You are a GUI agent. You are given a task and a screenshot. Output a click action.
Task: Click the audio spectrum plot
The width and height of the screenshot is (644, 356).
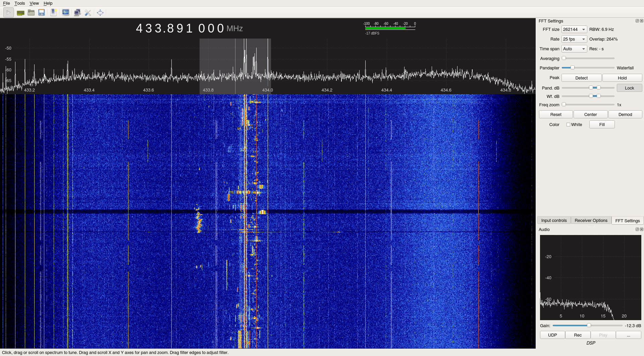tap(590, 278)
